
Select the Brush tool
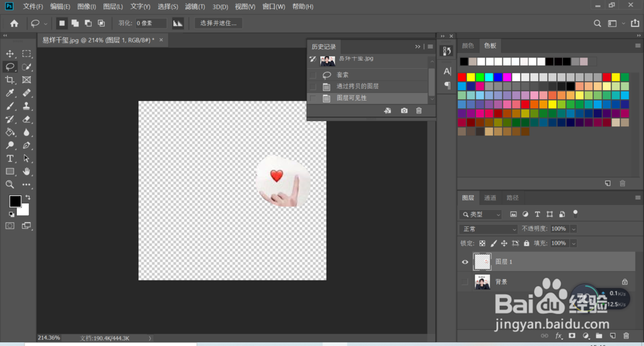point(10,106)
